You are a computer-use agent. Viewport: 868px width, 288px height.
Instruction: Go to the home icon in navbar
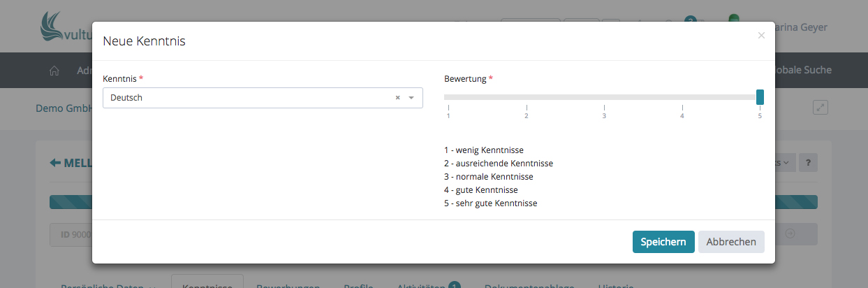(54, 71)
